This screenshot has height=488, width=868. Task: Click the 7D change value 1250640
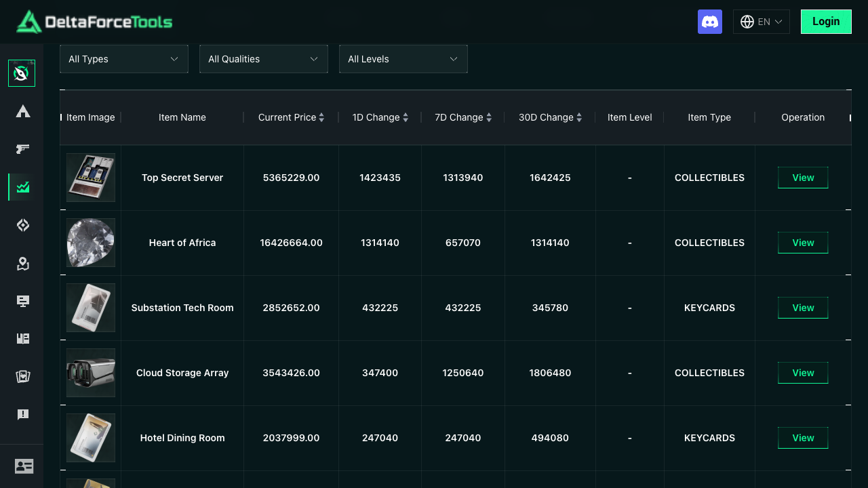(463, 373)
